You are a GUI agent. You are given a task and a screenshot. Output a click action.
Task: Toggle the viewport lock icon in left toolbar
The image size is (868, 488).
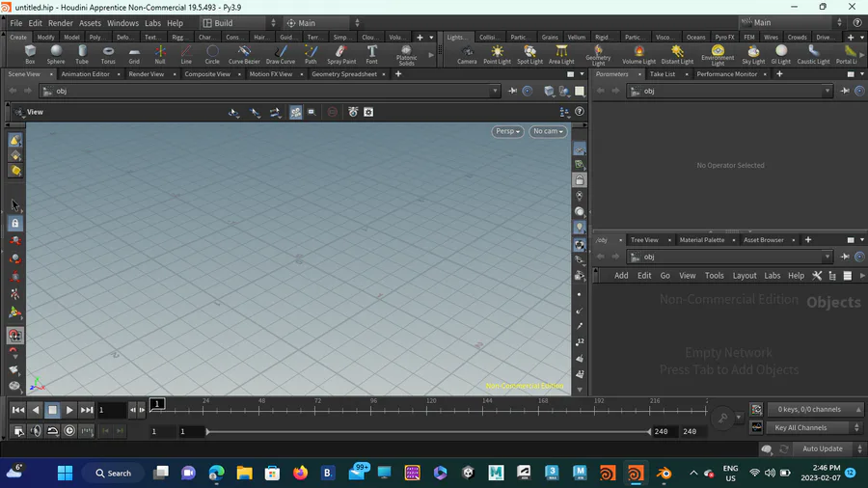15,223
